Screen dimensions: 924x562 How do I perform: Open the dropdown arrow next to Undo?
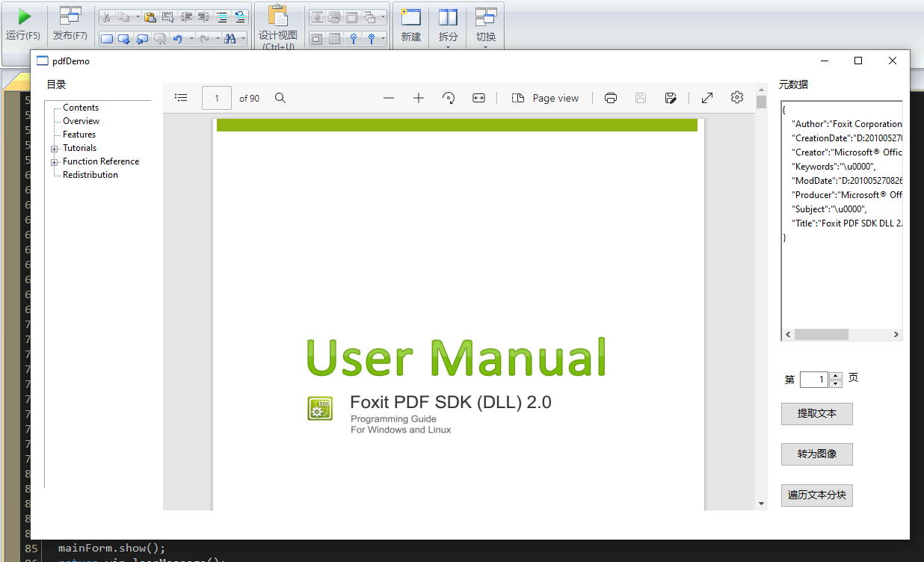[x=191, y=39]
